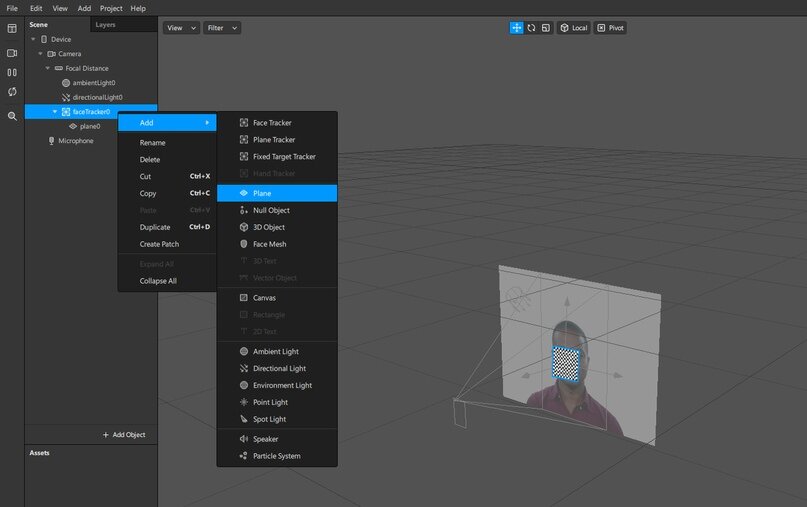Collapse the Camera tree node arrow
807x507 pixels.
click(x=41, y=54)
